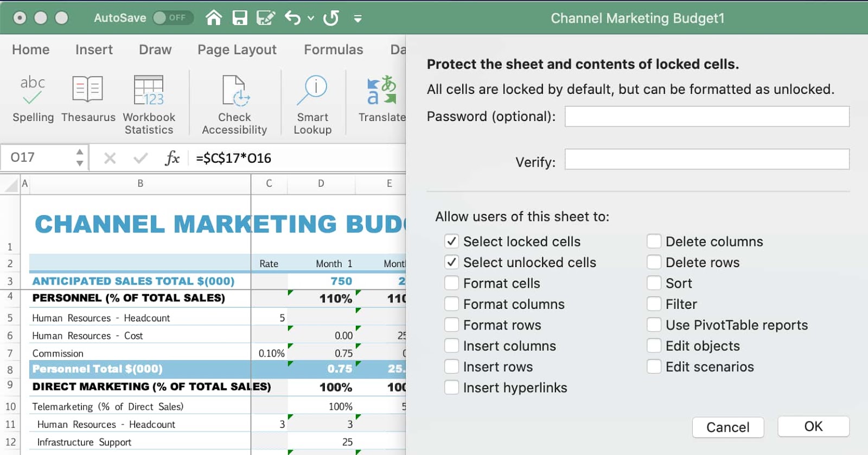Click the Name Box stepper arrows
Viewport: 868px width, 455px height.
[80, 157]
